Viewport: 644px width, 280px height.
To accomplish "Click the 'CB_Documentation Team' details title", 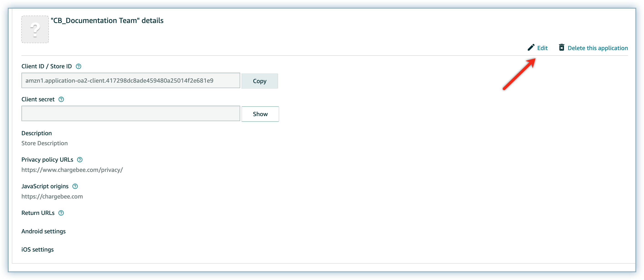I will point(107,20).
